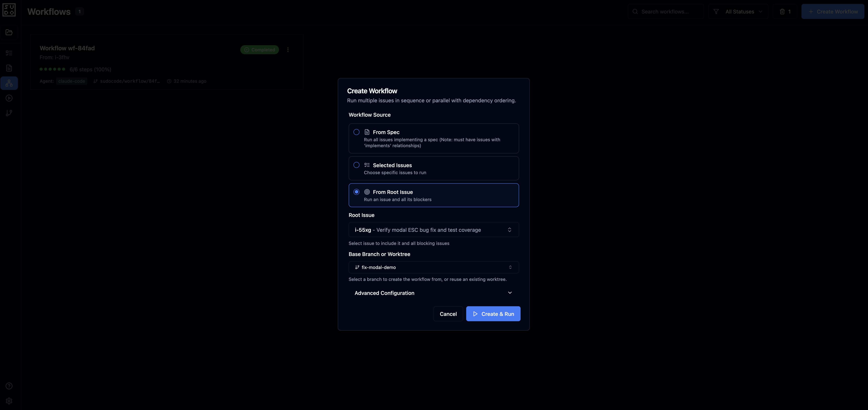Open the runs play icon in sidebar
The width and height of the screenshot is (868, 410).
pos(9,98)
